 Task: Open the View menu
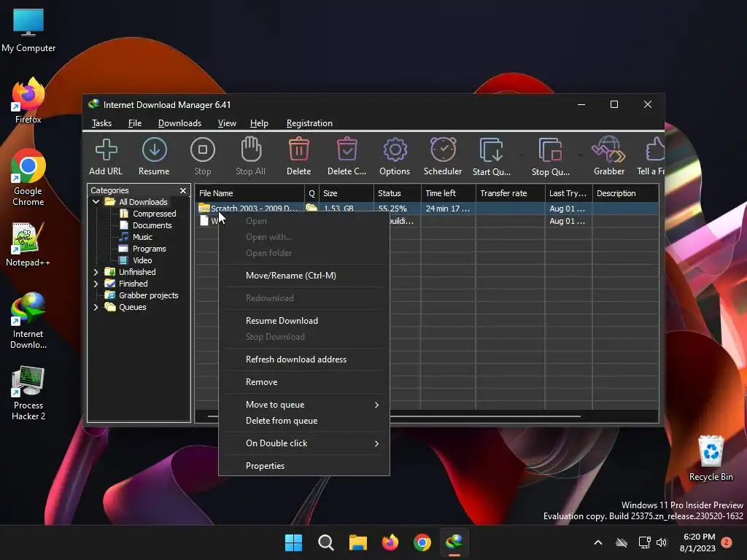227,123
